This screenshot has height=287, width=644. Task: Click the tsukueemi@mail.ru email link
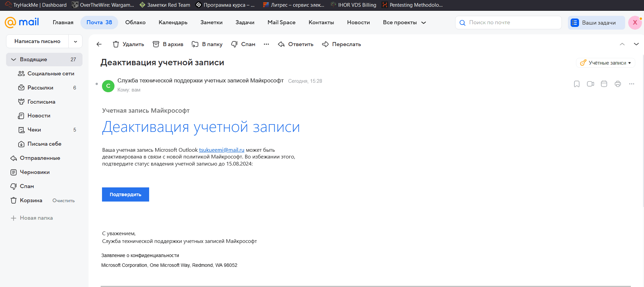222,150
